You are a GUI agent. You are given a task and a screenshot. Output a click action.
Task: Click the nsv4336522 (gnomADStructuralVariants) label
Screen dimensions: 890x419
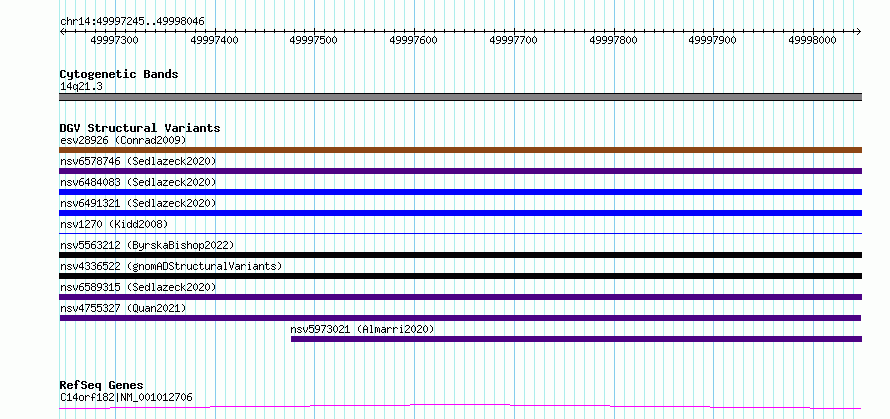click(171, 266)
